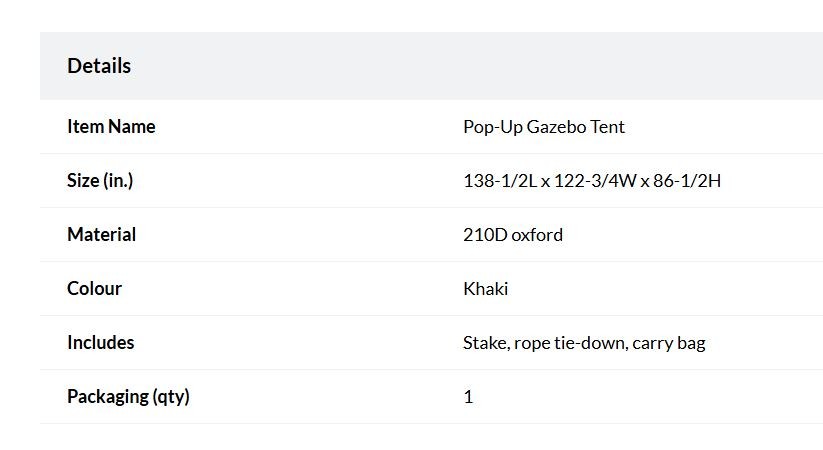The image size is (823, 450).
Task: Click the Packaging table row
Action: pyautogui.click(x=431, y=397)
